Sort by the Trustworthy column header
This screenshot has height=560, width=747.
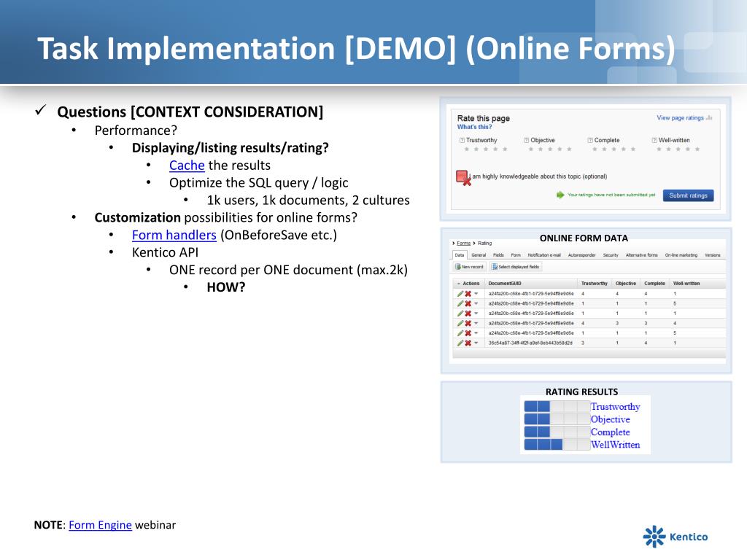point(594,284)
